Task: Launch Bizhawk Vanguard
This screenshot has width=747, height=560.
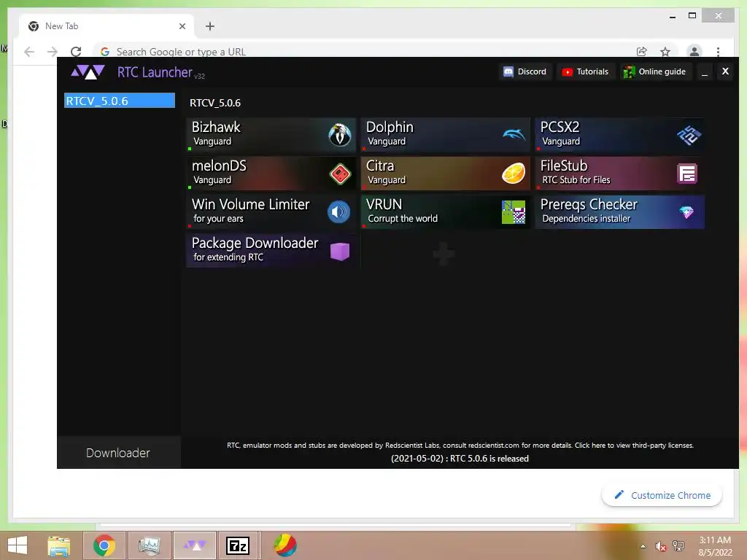Action: [271, 134]
